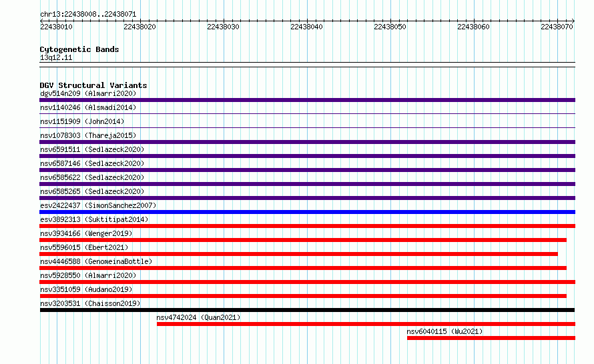Select nsv6040115 (Wu2021) label
The height and width of the screenshot is (364, 594).
pos(444,331)
